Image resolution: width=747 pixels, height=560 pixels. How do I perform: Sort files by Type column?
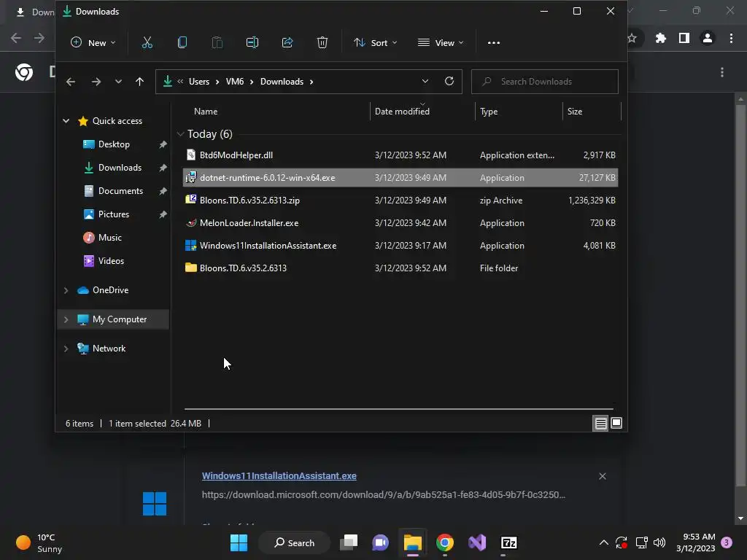pyautogui.click(x=489, y=111)
